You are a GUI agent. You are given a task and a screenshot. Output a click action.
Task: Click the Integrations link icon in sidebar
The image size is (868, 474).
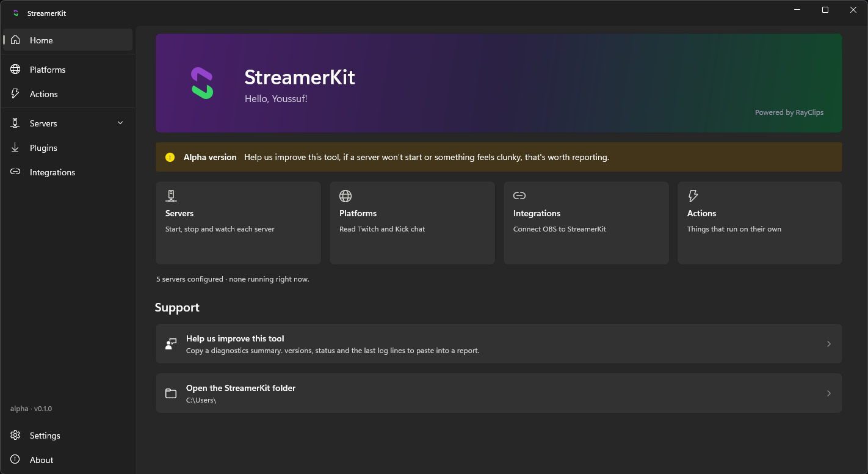[x=15, y=172]
